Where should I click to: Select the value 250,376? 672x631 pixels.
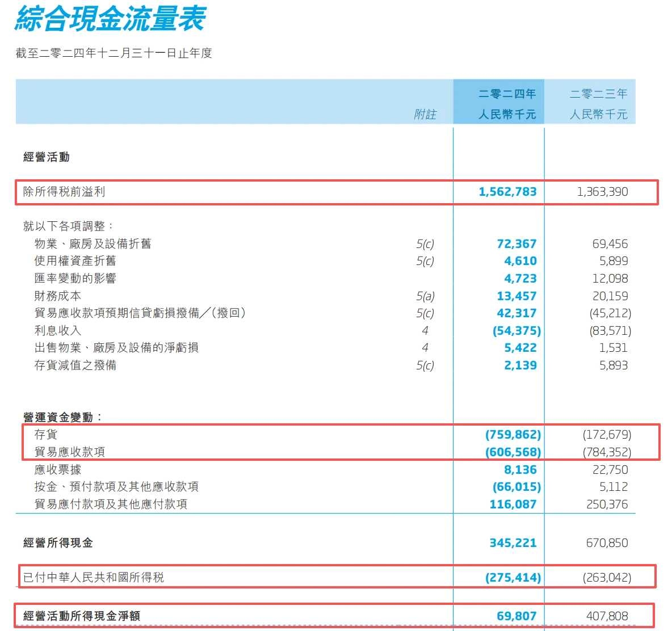[x=607, y=504]
